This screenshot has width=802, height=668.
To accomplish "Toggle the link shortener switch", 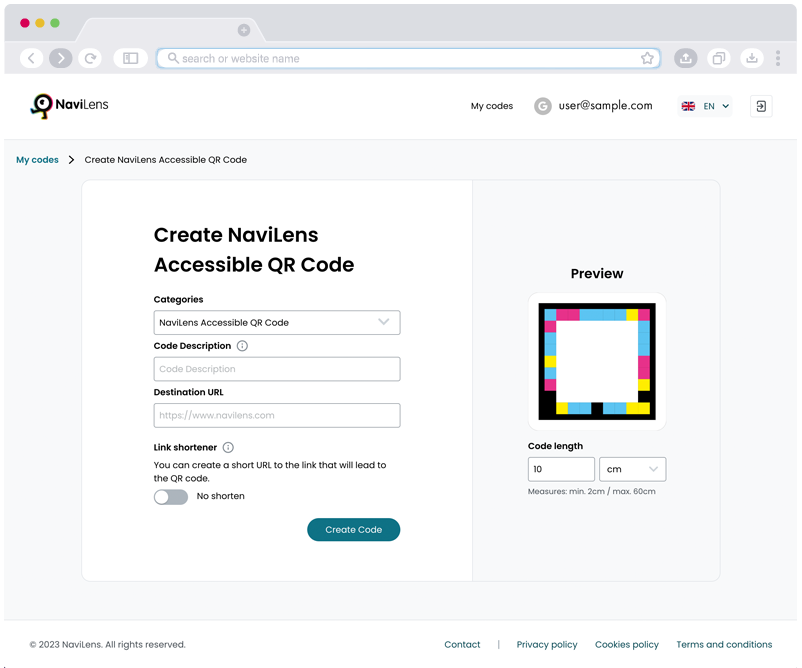I will coord(171,497).
